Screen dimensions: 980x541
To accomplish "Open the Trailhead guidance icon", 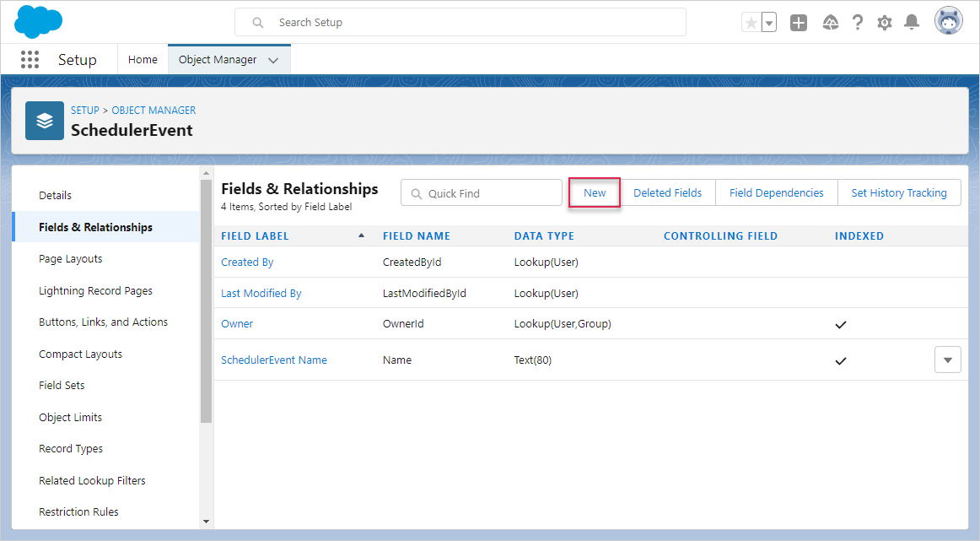I will pyautogui.click(x=830, y=23).
